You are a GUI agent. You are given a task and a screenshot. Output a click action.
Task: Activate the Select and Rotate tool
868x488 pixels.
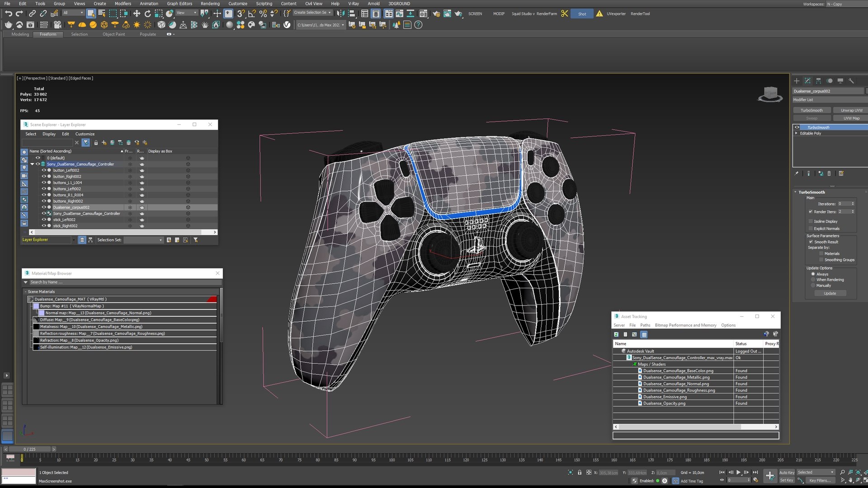147,14
